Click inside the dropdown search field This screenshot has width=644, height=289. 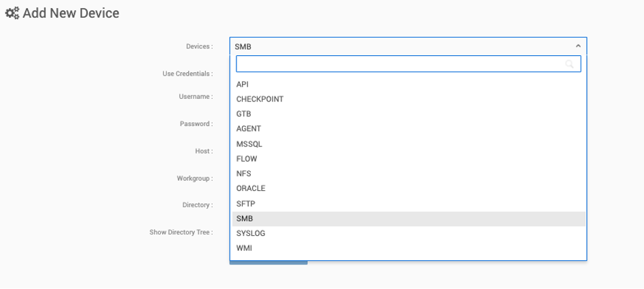pos(408,64)
